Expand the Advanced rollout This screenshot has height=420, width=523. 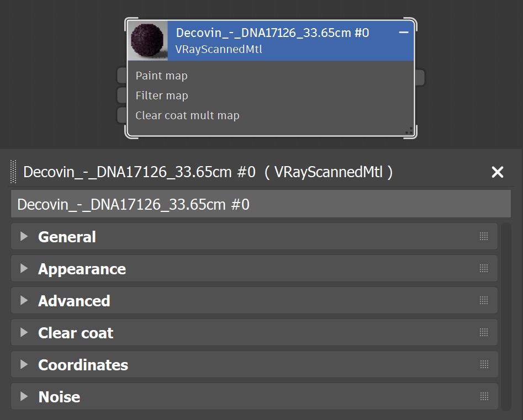[24, 300]
